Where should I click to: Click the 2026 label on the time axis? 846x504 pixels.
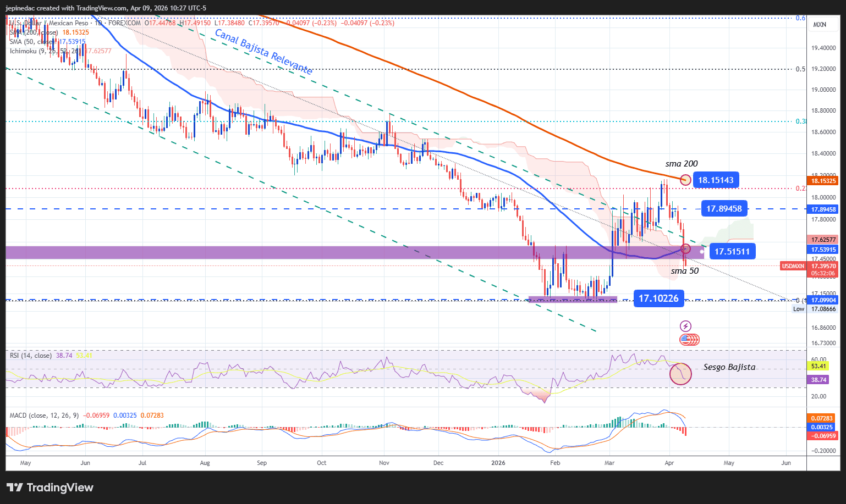tap(498, 463)
